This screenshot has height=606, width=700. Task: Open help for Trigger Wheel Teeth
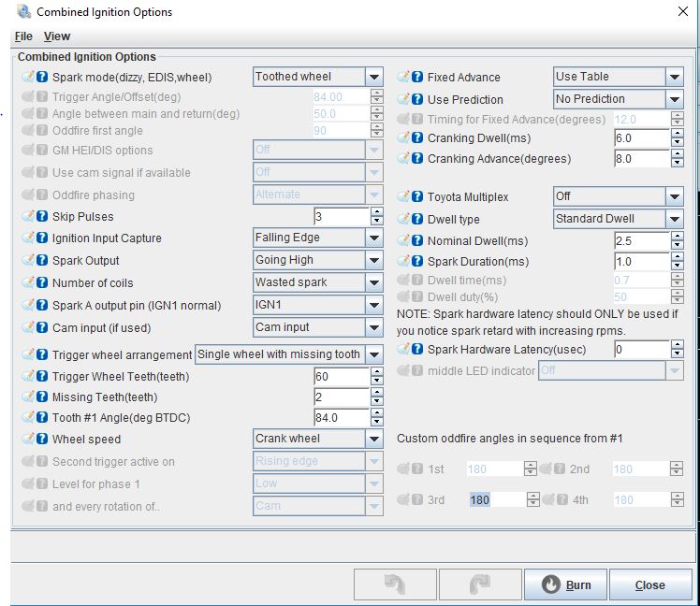(x=42, y=377)
